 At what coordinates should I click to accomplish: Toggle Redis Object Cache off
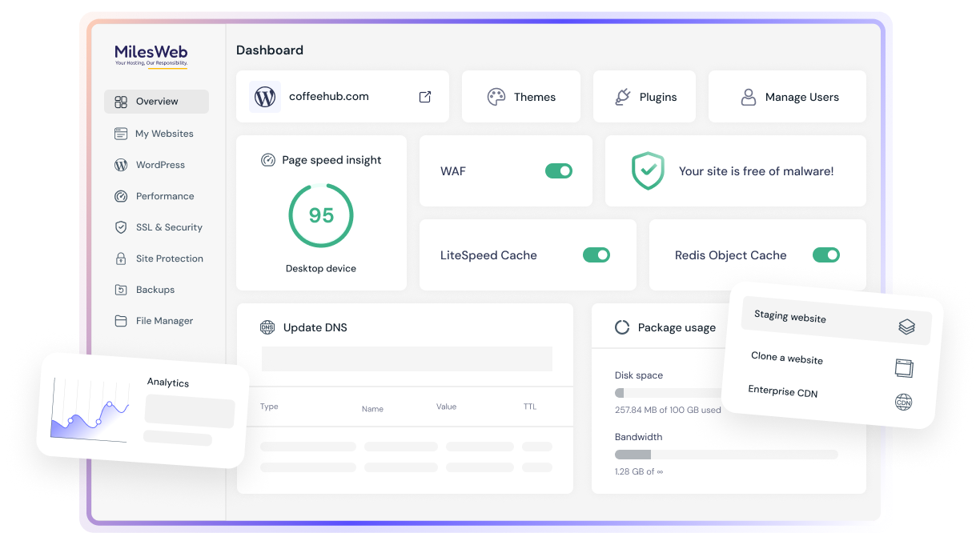click(x=826, y=255)
